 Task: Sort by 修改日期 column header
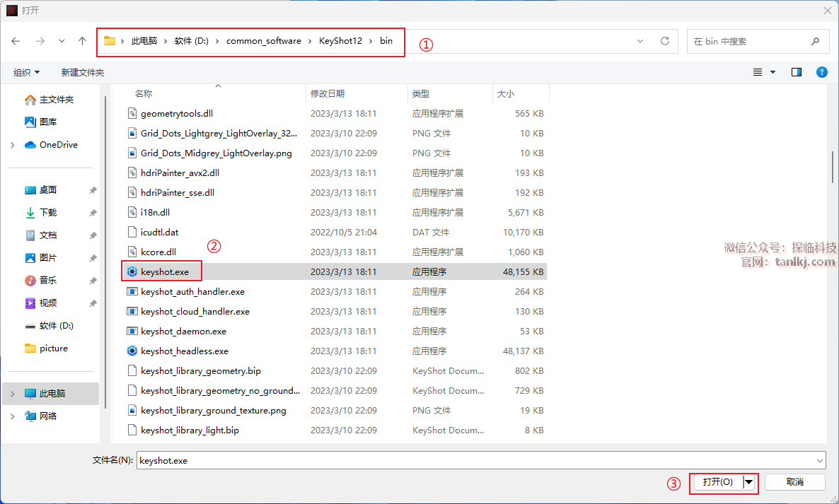coord(328,93)
